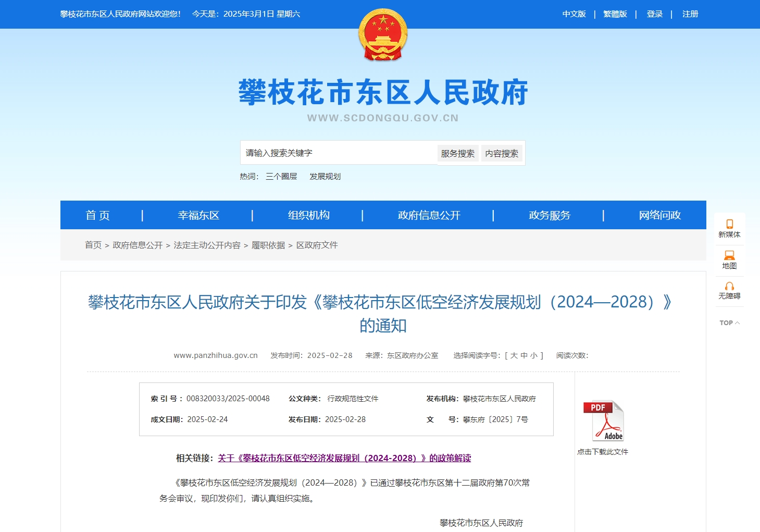Open the 地图 map icon
Viewport: 760px width, 532px height.
pyautogui.click(x=729, y=255)
